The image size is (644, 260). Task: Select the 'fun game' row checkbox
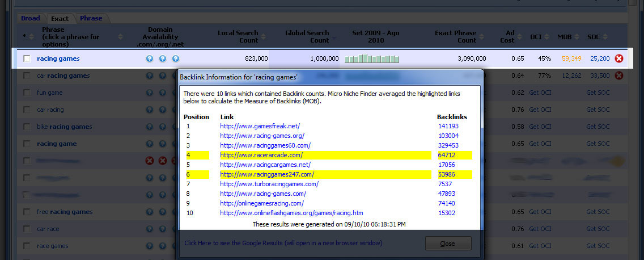click(x=27, y=93)
